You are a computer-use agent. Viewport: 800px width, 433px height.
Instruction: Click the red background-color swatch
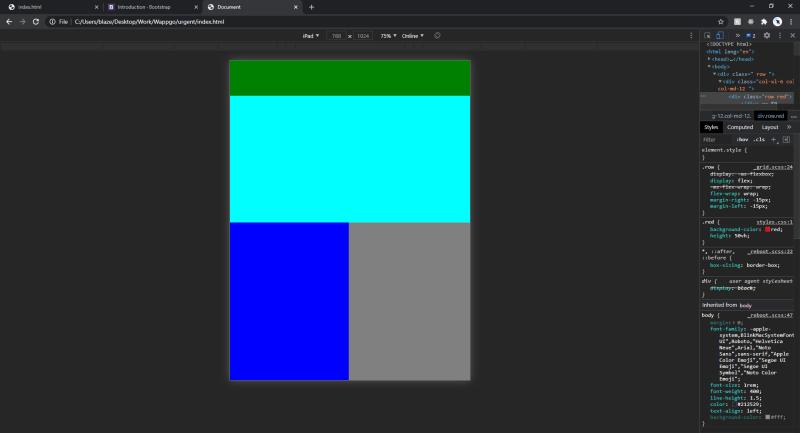click(x=768, y=229)
